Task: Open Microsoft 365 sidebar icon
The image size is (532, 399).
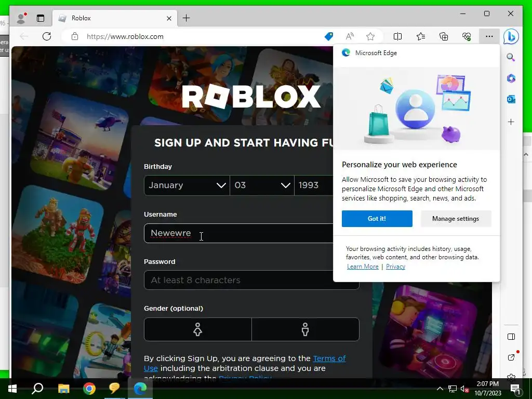Action: point(511,78)
